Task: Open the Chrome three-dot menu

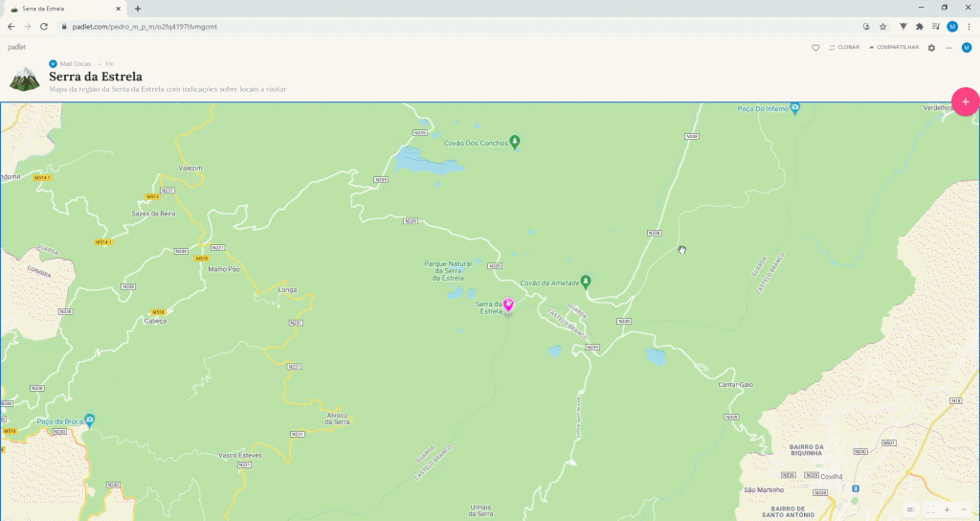Action: click(x=969, y=27)
